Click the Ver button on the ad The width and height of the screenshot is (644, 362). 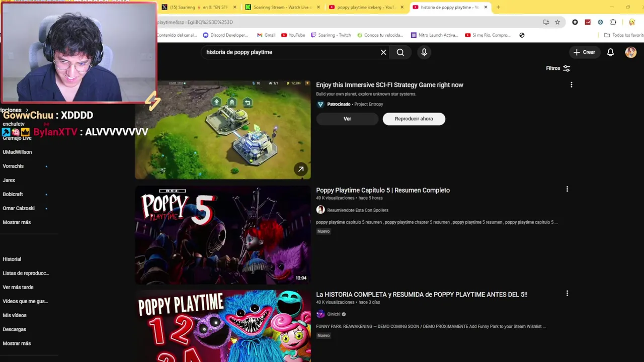click(x=347, y=119)
